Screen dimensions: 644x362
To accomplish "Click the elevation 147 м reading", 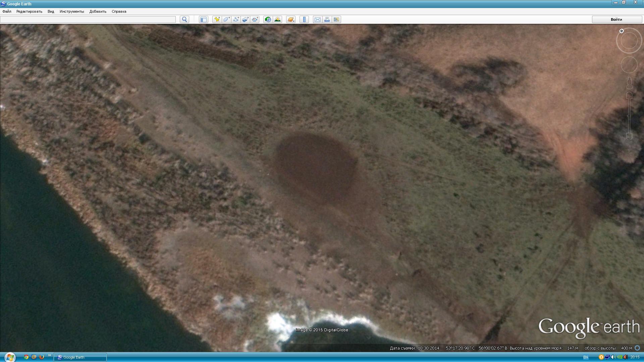I will 573,348.
